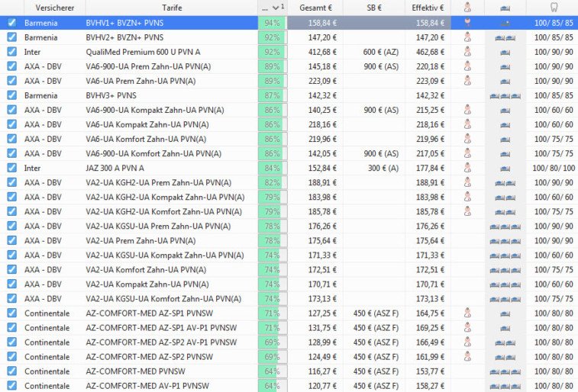Toggle checkbox for AZ-COMFORT-MED AZ-SP1 PVNSW row
Screen dimensions: 578x392
[11, 313]
